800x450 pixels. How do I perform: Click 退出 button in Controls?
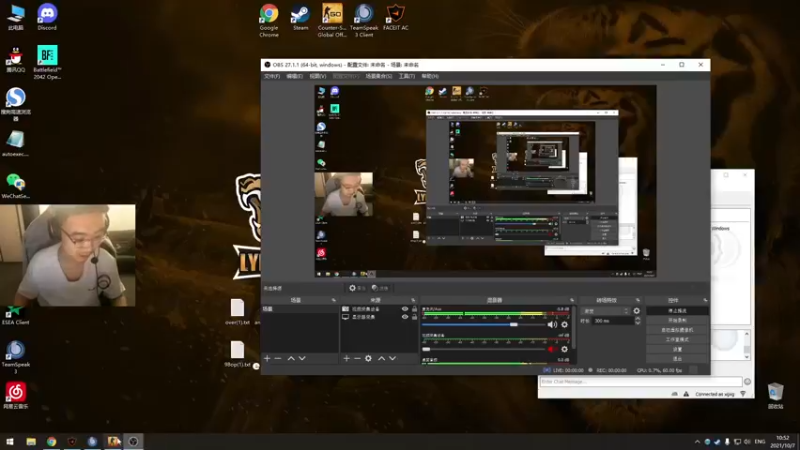(x=677, y=359)
